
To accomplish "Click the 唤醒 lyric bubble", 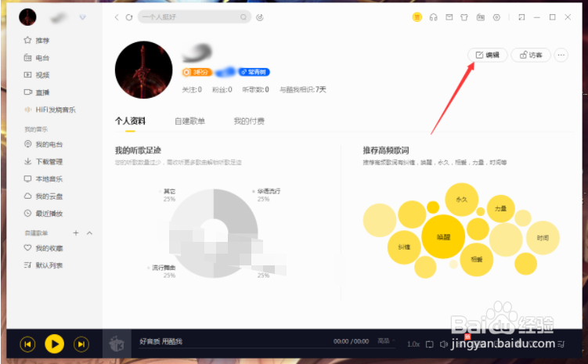I will pyautogui.click(x=443, y=237).
